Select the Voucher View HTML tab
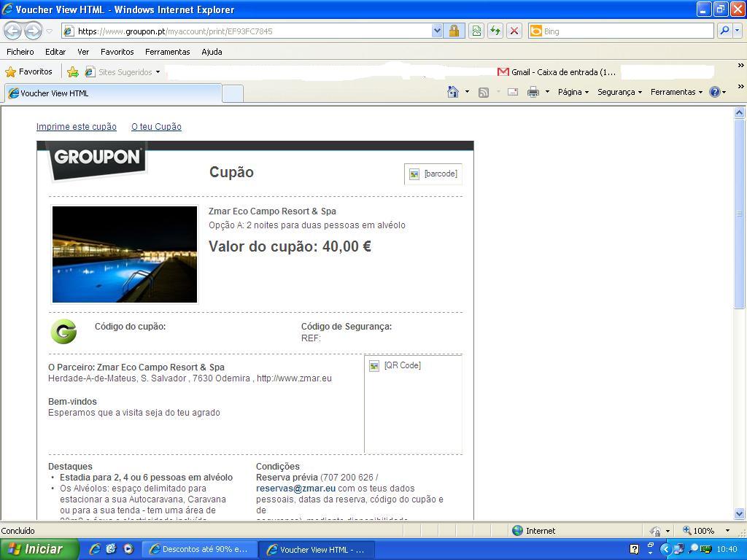The height and width of the screenshot is (560, 747). 113,93
